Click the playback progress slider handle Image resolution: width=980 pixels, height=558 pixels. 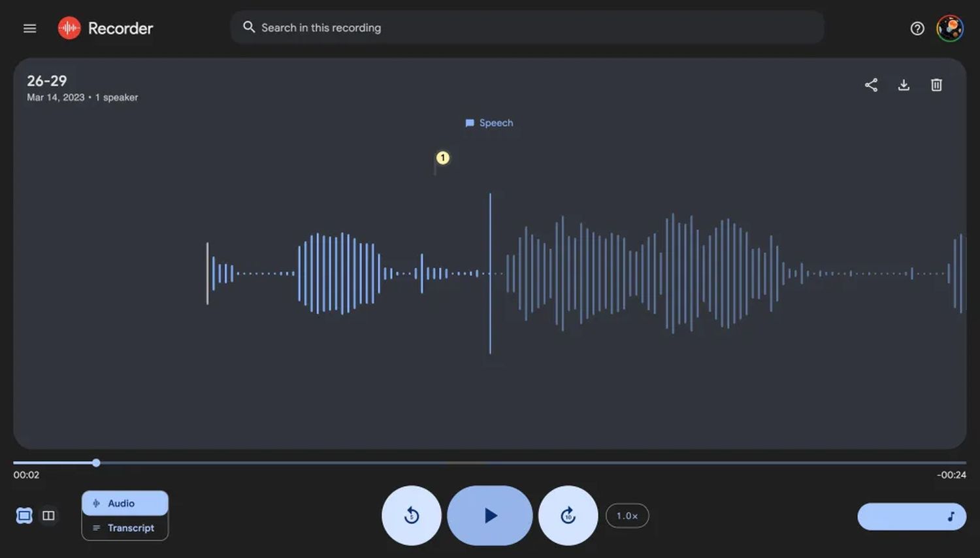point(96,463)
